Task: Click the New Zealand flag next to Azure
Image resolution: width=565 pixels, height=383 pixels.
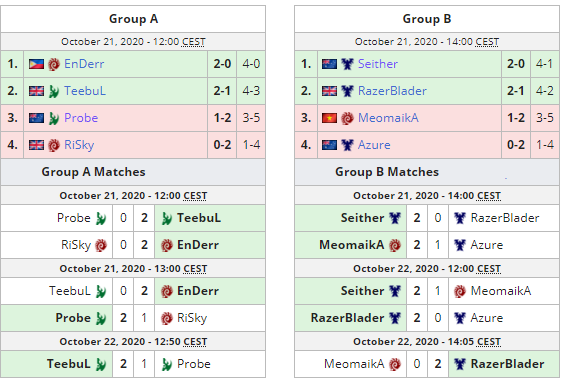Action: pos(330,145)
